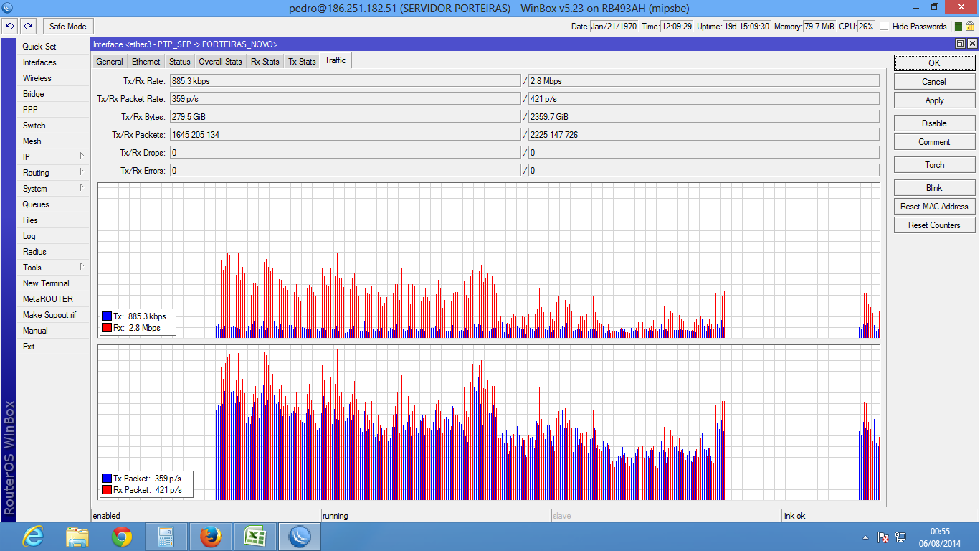Expand the IP submenu
This screenshot has width=980, height=551.
point(52,157)
